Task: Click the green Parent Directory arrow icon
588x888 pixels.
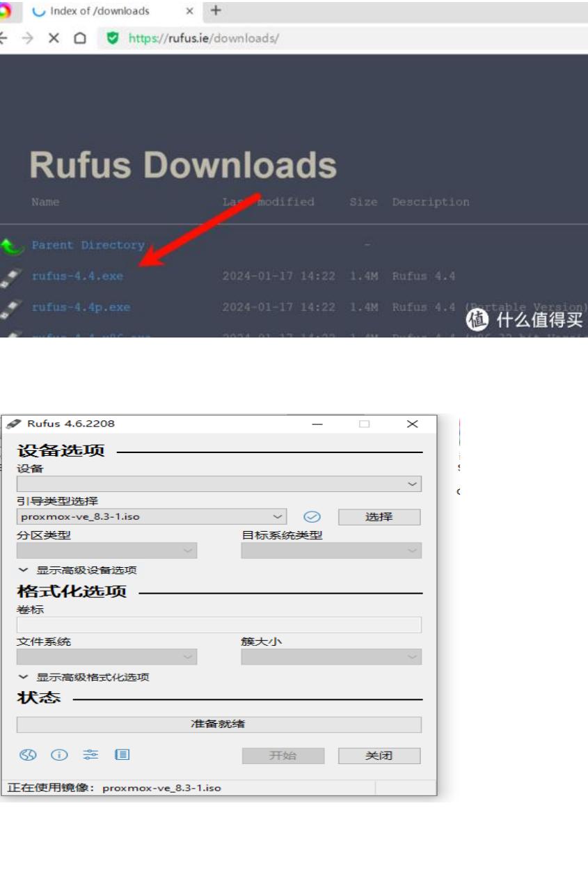Action: [x=10, y=246]
